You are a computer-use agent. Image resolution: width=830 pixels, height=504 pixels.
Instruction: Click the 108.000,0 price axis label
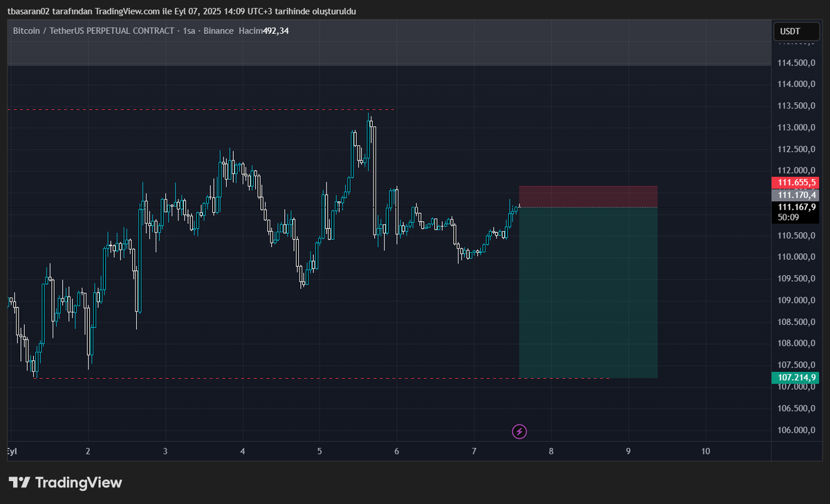[797, 344]
